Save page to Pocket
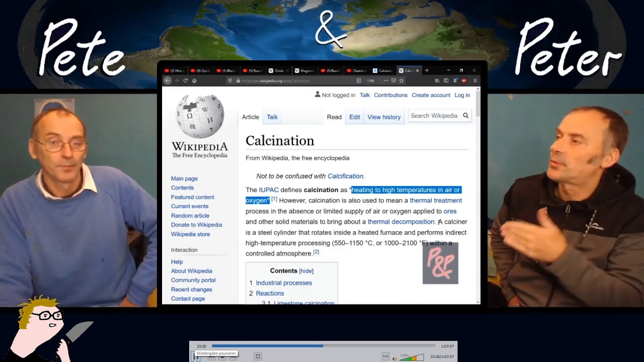The height and width of the screenshot is (362, 644). (x=393, y=80)
